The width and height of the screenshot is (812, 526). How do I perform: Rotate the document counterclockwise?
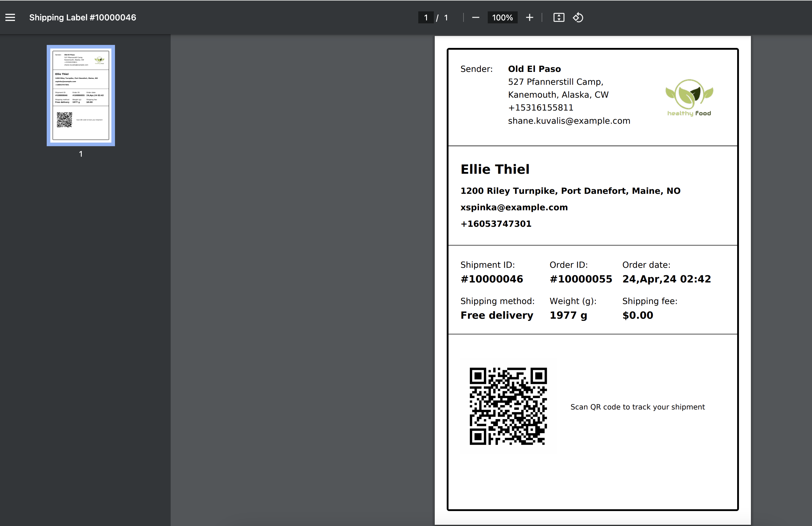[x=578, y=17]
